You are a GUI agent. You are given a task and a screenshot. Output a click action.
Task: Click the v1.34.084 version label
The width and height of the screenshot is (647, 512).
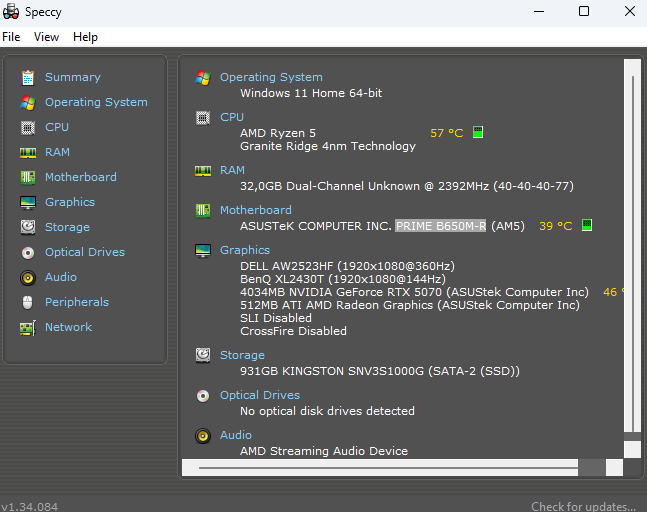click(x=30, y=507)
